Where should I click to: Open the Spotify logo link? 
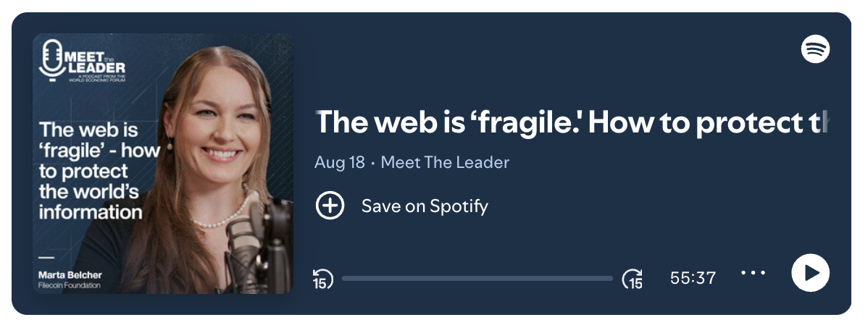[x=815, y=50]
